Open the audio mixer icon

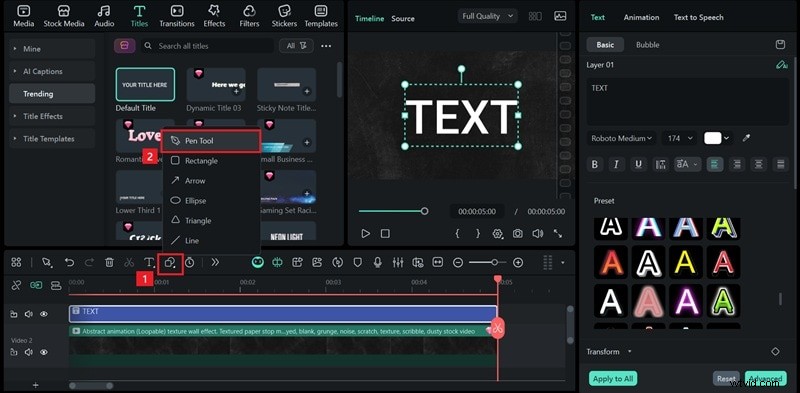398,262
